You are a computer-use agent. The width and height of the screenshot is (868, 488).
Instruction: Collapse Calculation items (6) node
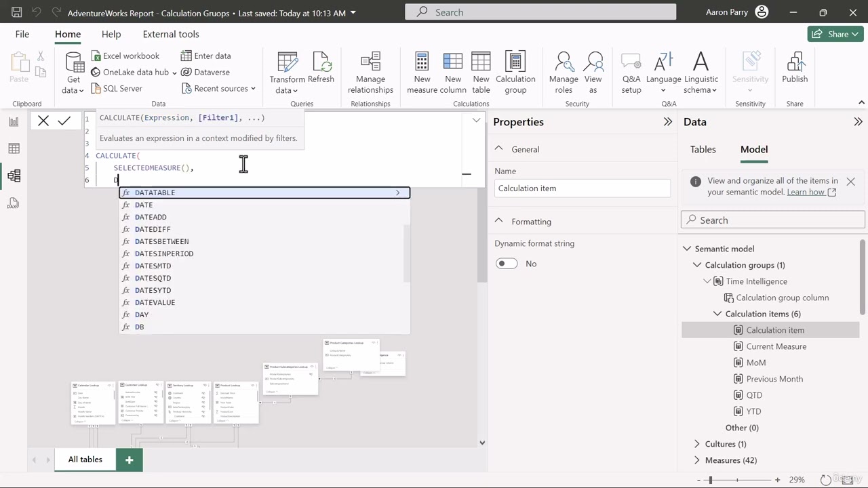[x=717, y=314]
